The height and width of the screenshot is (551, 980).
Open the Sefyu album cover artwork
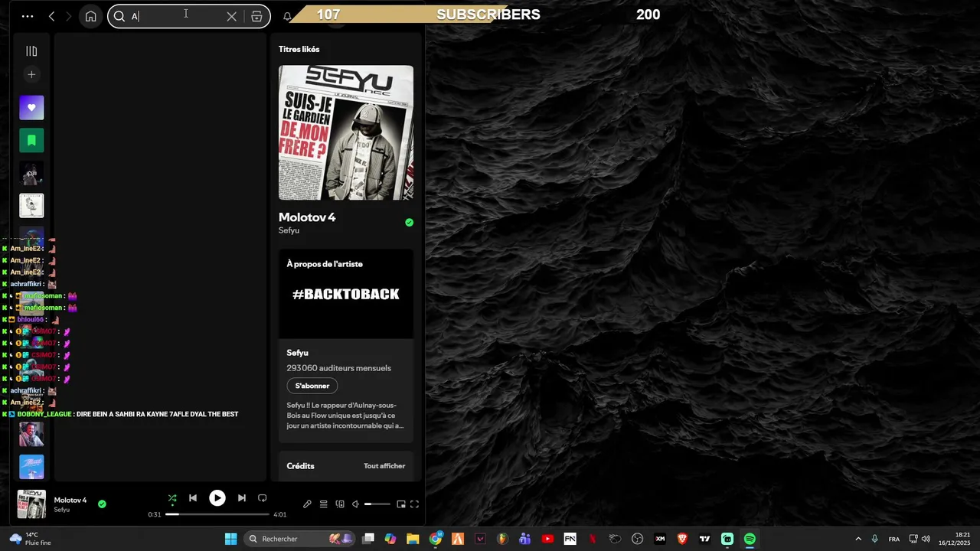[x=346, y=132]
